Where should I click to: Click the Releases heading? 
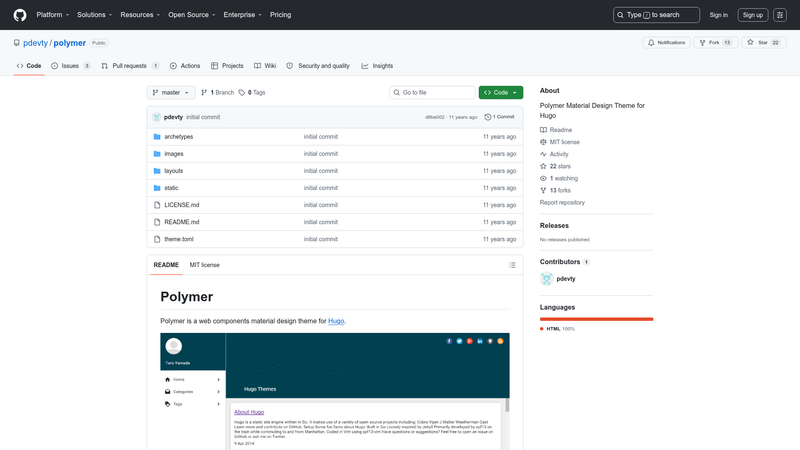tap(554, 226)
